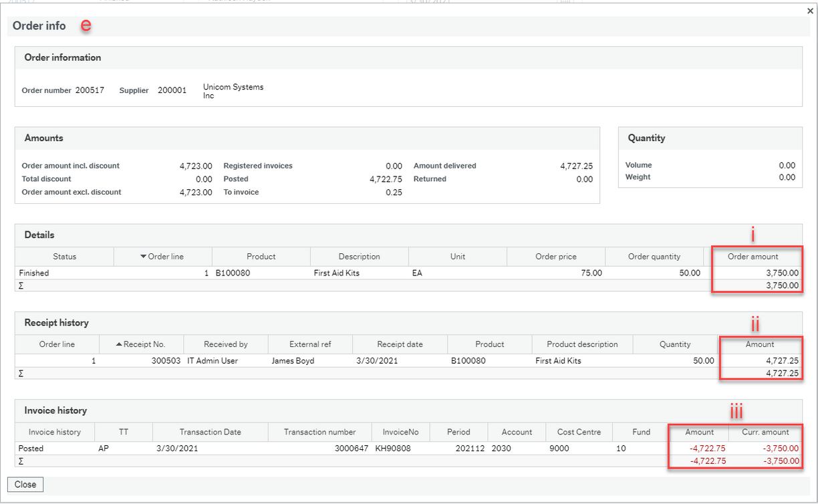The height and width of the screenshot is (504, 818).
Task: Click the Curr. amount column header
Action: [765, 432]
